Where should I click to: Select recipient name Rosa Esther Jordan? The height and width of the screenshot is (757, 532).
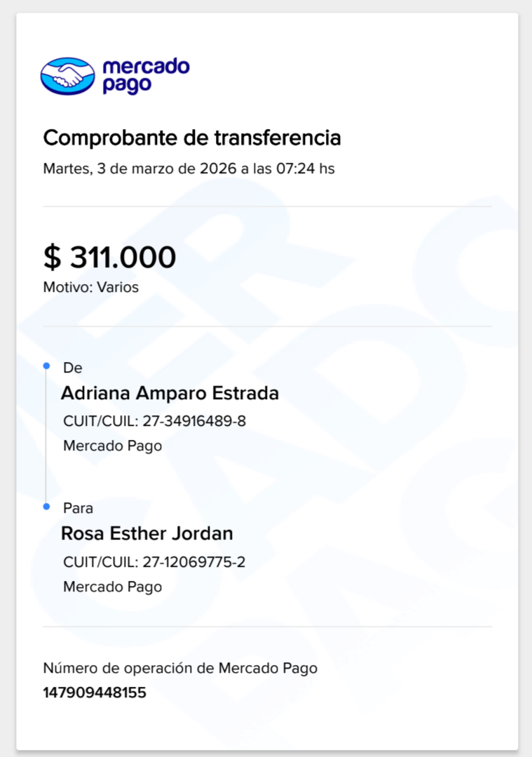click(146, 533)
